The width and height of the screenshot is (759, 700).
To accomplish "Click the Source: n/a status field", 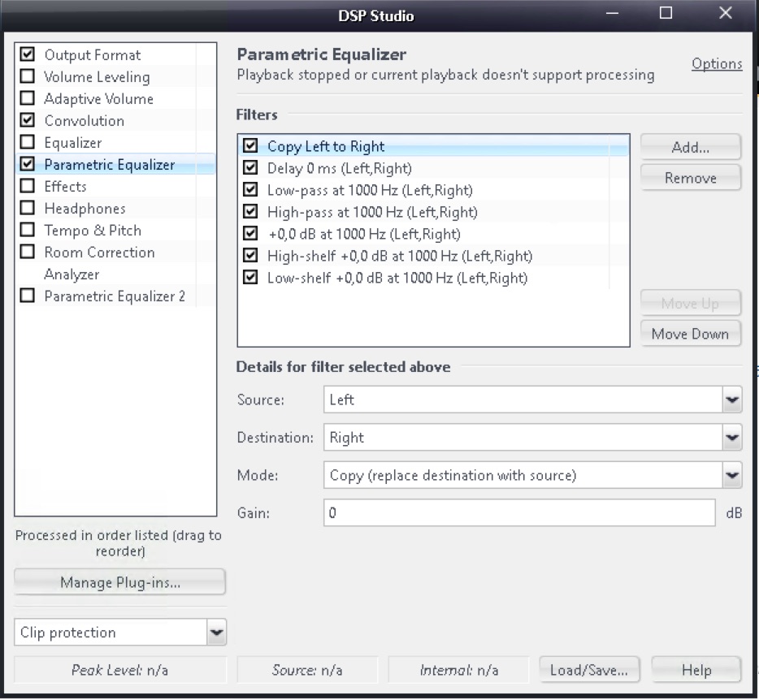I will (307, 670).
